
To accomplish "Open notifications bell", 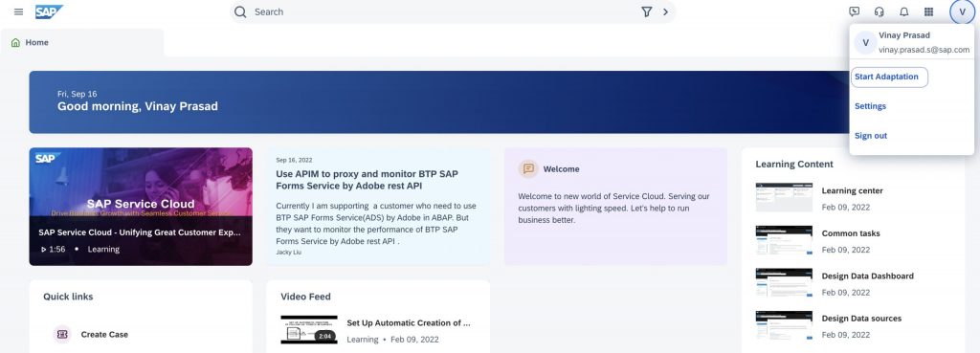I will click(903, 11).
